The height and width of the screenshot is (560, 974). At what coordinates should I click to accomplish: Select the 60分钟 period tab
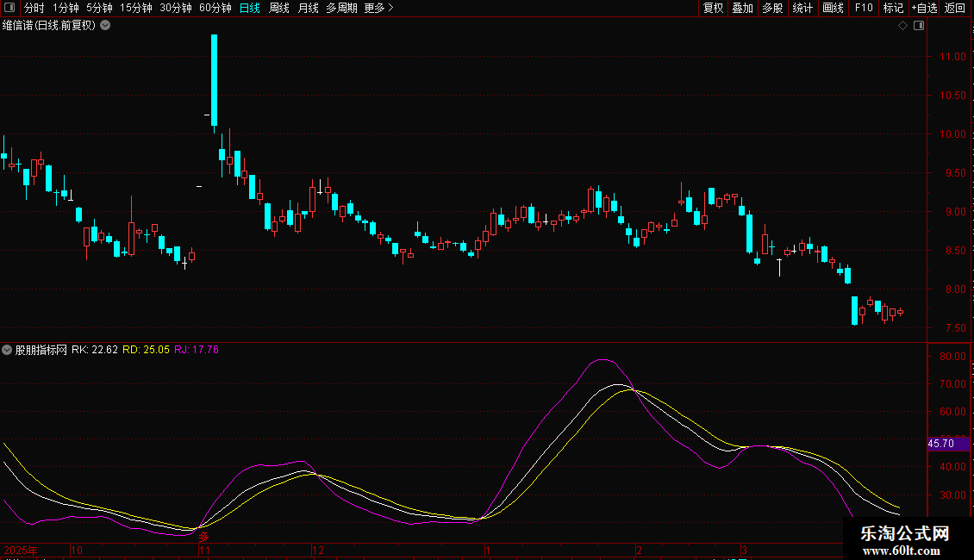tap(215, 8)
